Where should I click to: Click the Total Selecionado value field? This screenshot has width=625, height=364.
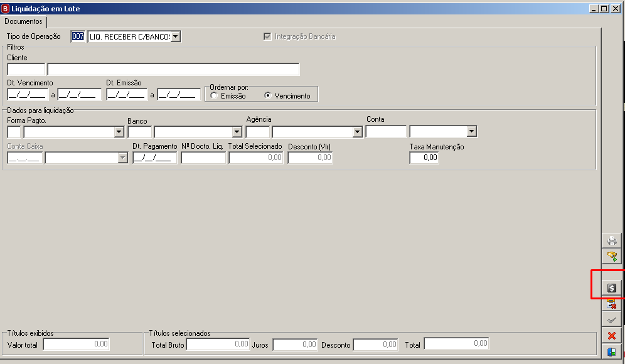pos(256,158)
